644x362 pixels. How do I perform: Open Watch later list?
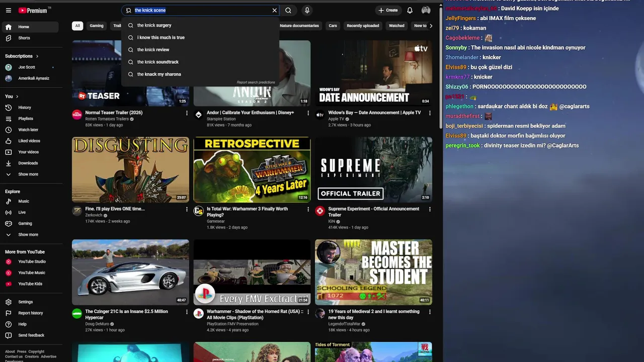click(31, 130)
